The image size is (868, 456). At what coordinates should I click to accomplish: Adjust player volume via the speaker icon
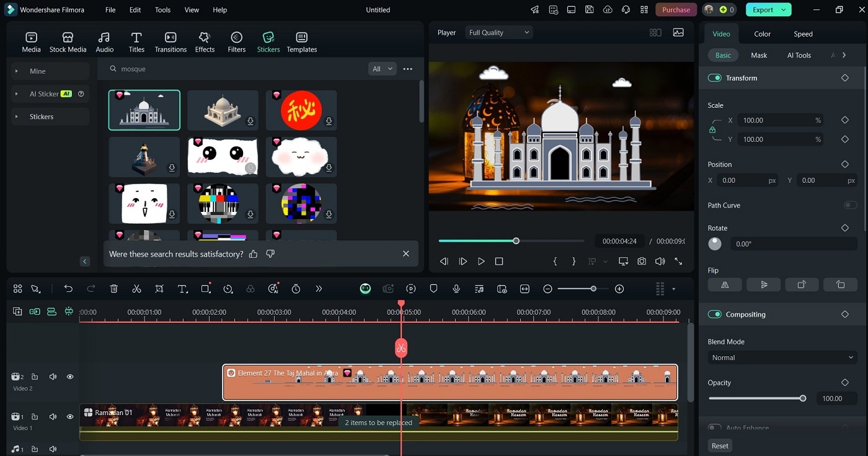(x=660, y=261)
